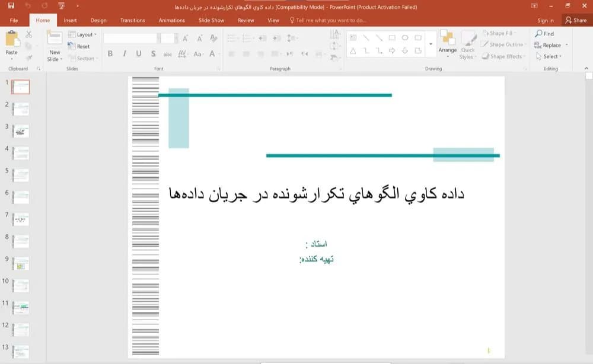Toggle Strikethrough formatting
This screenshot has width=593, height=364.
tap(168, 54)
